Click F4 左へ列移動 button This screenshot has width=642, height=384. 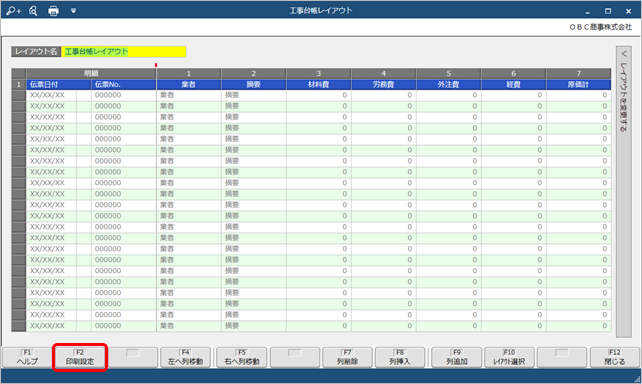tap(185, 357)
